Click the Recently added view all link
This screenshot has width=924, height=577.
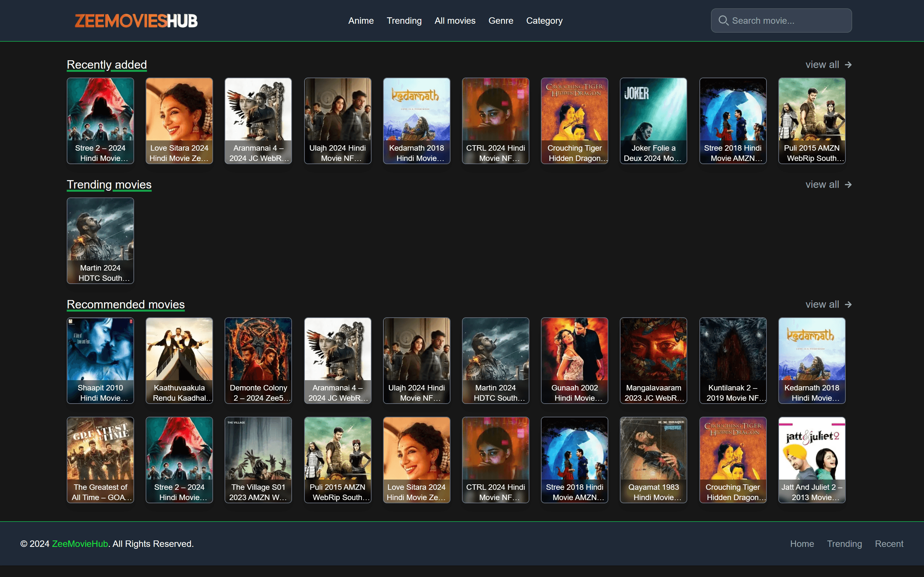822,64
